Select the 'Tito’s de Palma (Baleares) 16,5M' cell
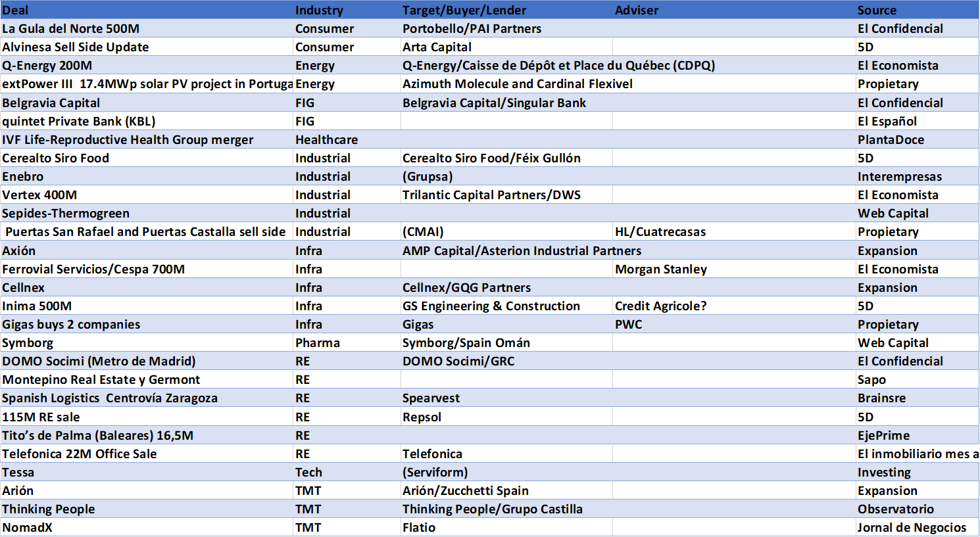The height and width of the screenshot is (537, 980). [x=147, y=435]
